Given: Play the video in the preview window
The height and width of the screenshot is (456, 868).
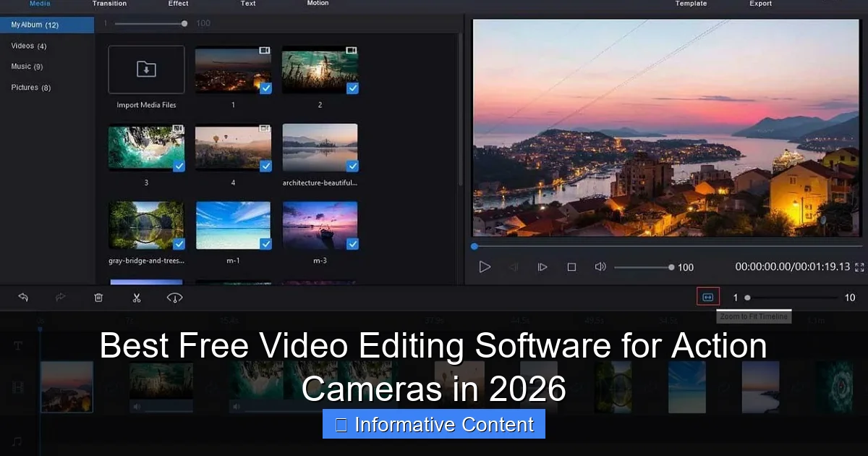Looking at the screenshot, I should [x=485, y=266].
